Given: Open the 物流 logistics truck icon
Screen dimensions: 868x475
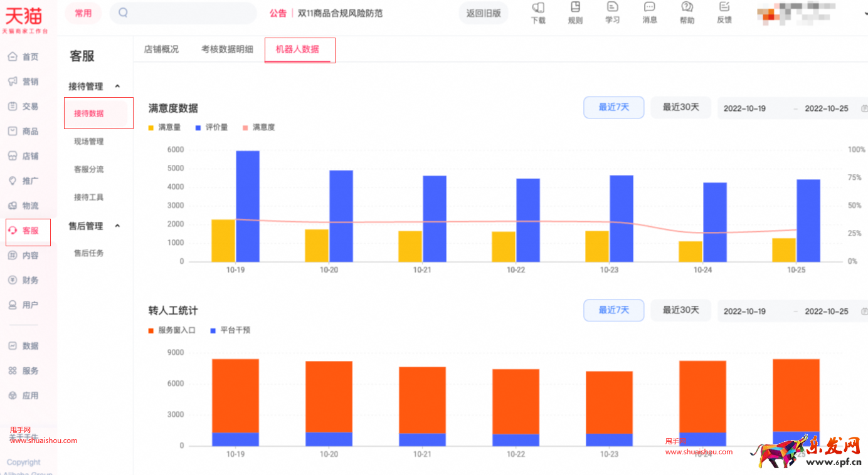Looking at the screenshot, I should [x=12, y=206].
